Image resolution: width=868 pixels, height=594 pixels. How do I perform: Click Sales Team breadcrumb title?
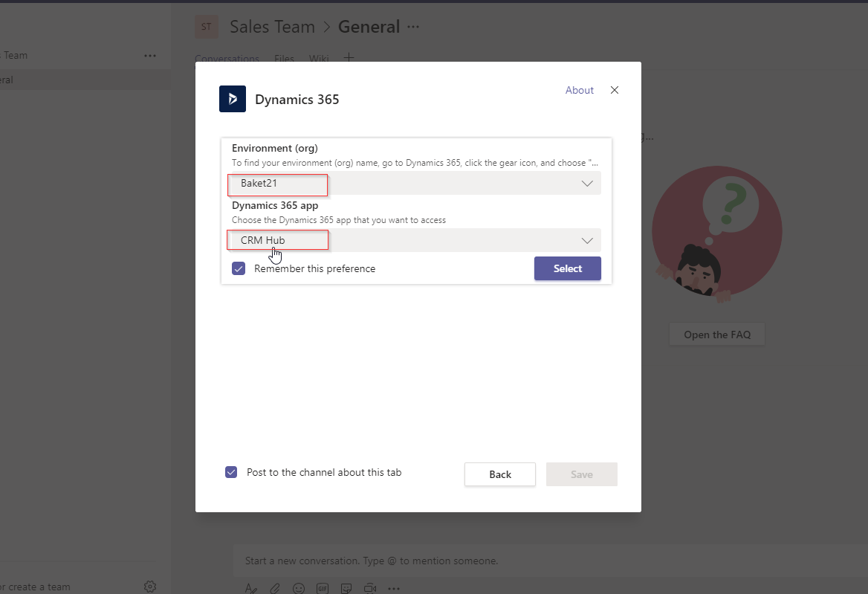click(x=272, y=27)
